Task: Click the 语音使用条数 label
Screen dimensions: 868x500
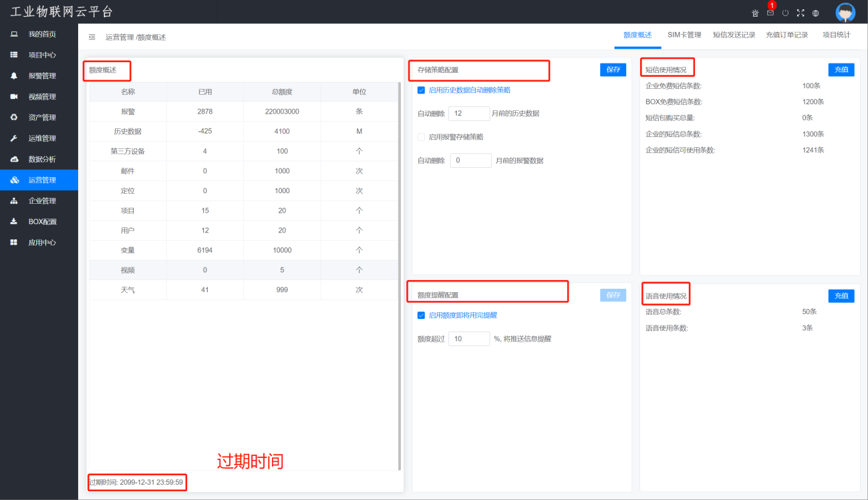Action: tap(667, 328)
